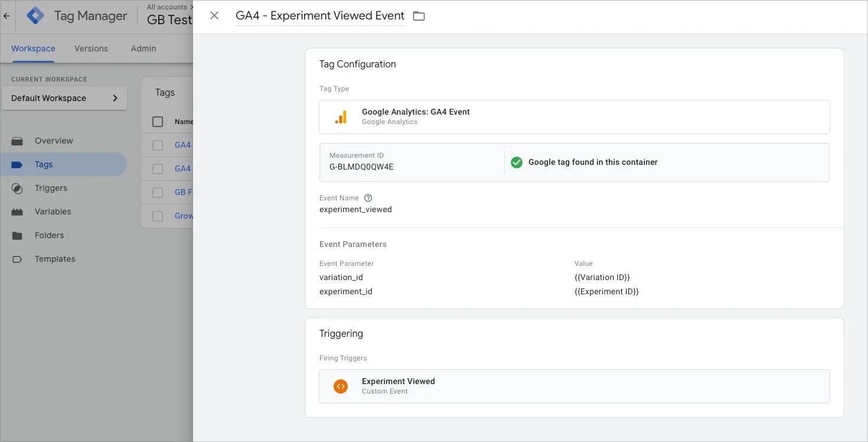Click the All accounts breadcrumb link
This screenshot has width=868, height=442.
point(167,7)
